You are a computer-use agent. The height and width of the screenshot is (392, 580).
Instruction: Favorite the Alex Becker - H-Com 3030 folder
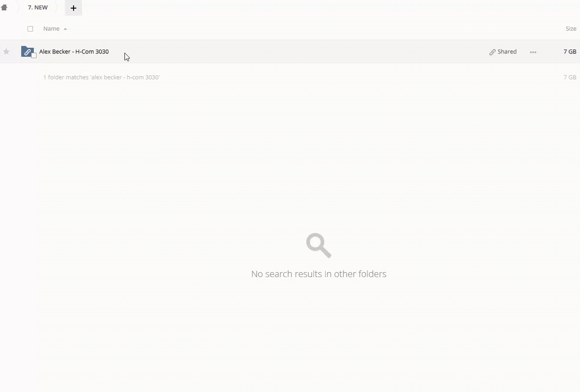7,52
